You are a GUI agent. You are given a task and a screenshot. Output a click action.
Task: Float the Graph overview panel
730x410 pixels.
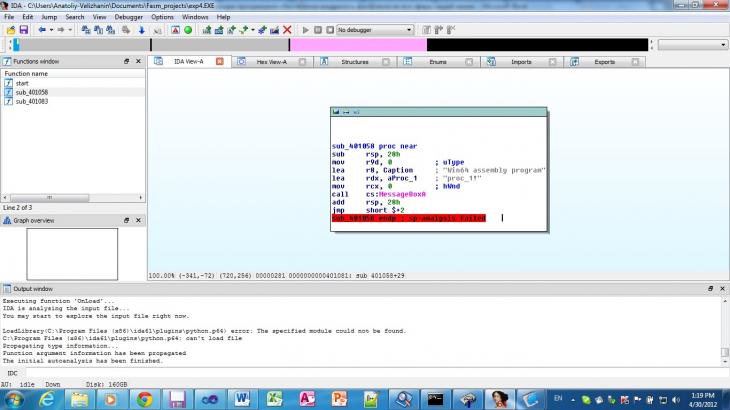tap(126, 220)
